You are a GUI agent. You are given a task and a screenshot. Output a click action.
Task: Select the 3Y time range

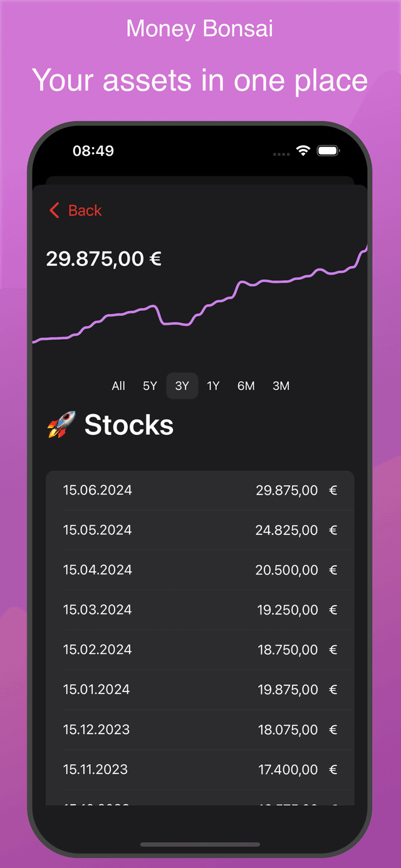click(x=182, y=386)
